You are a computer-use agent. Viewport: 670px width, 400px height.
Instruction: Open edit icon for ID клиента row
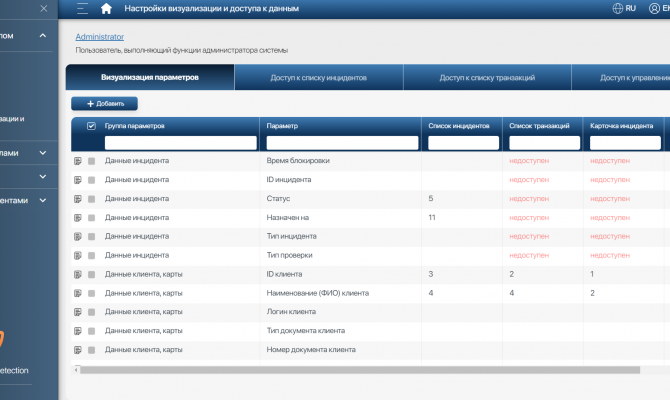78,274
